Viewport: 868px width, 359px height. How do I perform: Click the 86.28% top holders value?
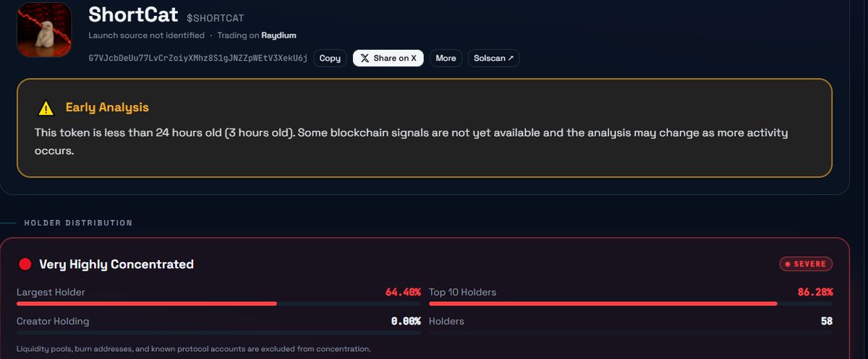click(x=815, y=293)
